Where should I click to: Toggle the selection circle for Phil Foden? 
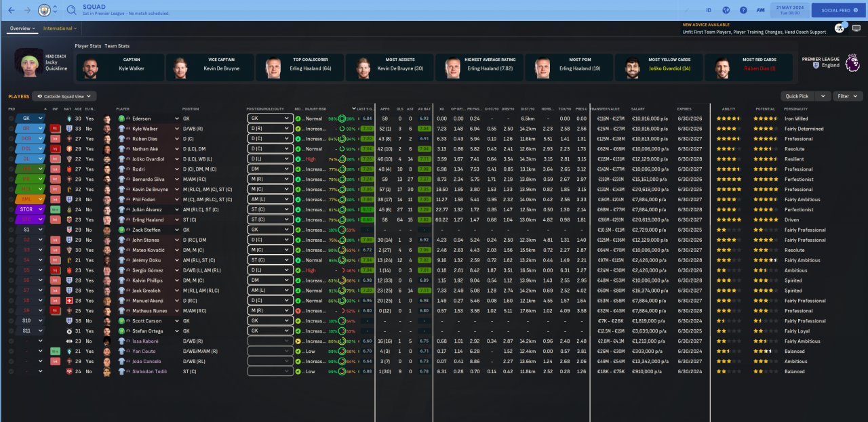(11, 200)
